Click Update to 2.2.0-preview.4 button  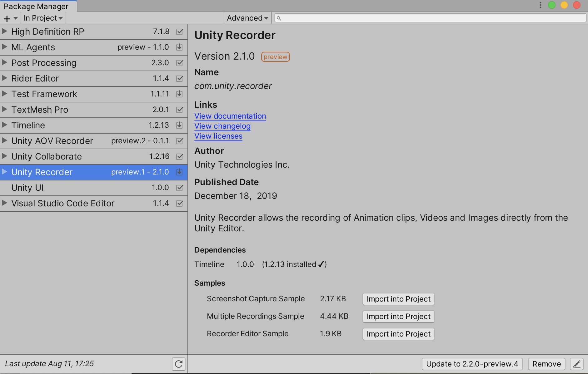point(472,364)
